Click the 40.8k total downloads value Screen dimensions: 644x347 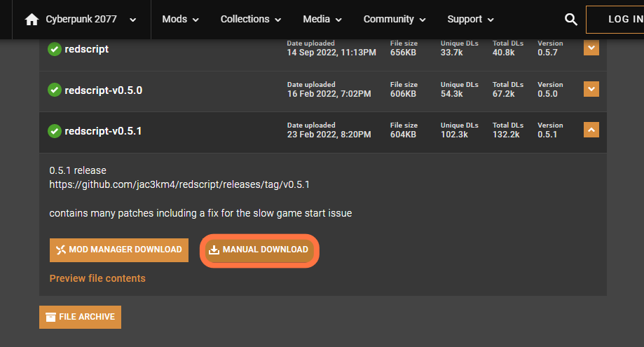click(x=504, y=53)
